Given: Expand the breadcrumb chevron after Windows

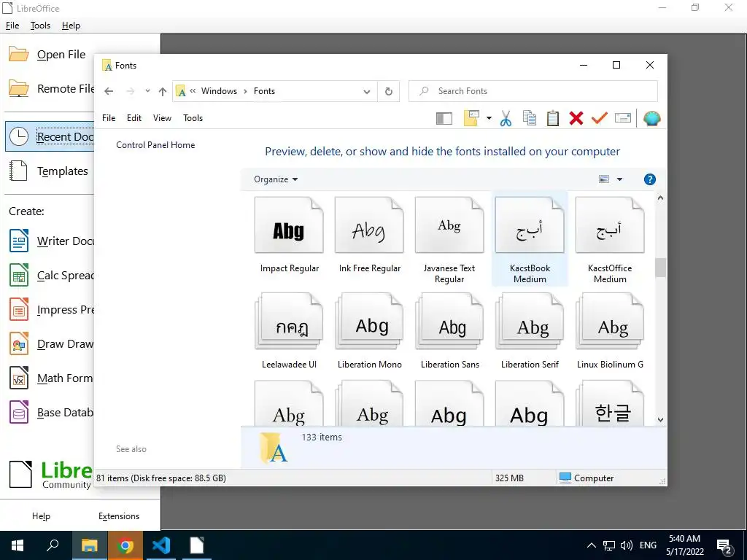Looking at the screenshot, I should (245, 91).
